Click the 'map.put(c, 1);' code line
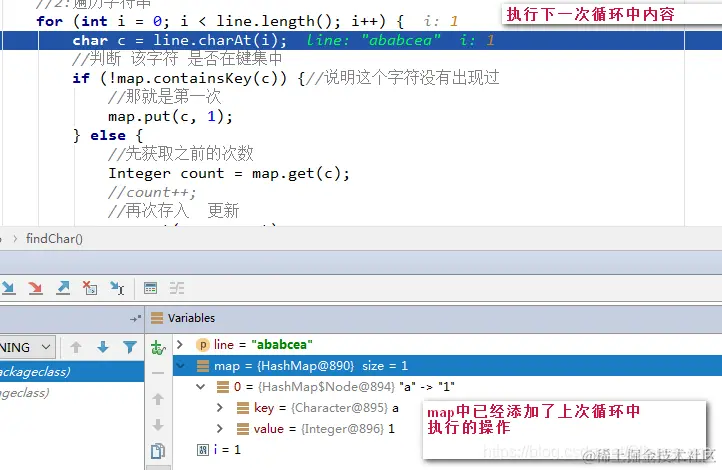Screen dimensions: 722x470 [x=170, y=116]
